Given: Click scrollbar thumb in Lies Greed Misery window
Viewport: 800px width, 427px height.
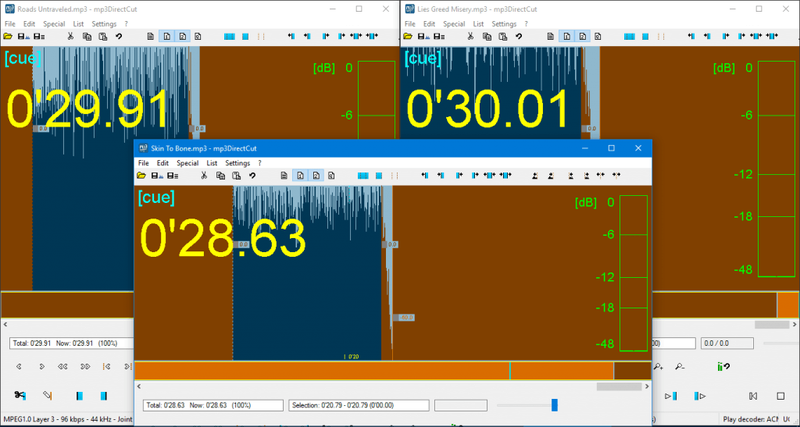Looking at the screenshot, I should 772,324.
